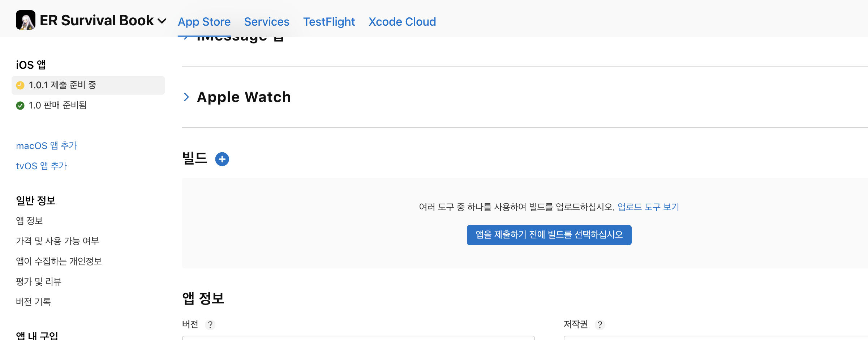Open 앱이 수집하는 개인정보 page
Viewport: 868px width, 340px height.
pyautogui.click(x=59, y=261)
